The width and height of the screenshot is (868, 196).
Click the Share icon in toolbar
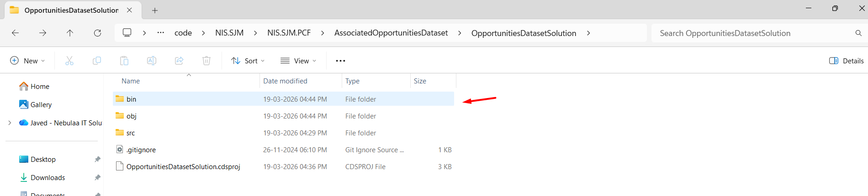coord(179,61)
